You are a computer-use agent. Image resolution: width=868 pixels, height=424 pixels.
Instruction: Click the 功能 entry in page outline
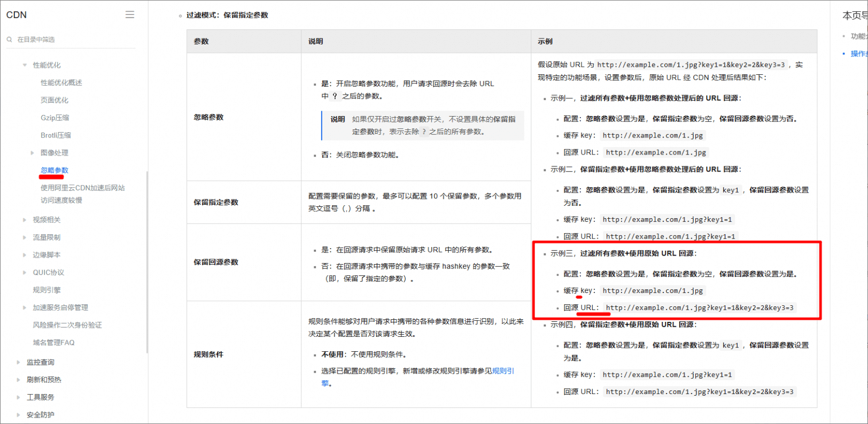pos(858,36)
